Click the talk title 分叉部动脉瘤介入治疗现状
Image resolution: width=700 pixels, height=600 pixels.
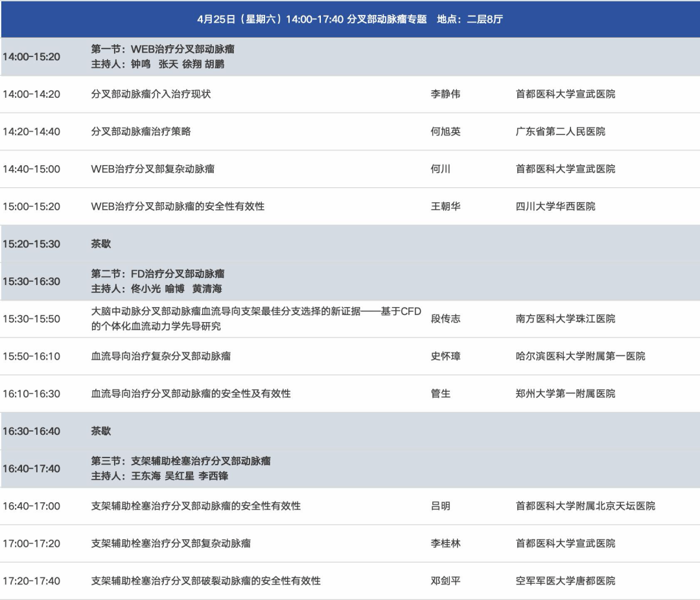pyautogui.click(x=151, y=94)
